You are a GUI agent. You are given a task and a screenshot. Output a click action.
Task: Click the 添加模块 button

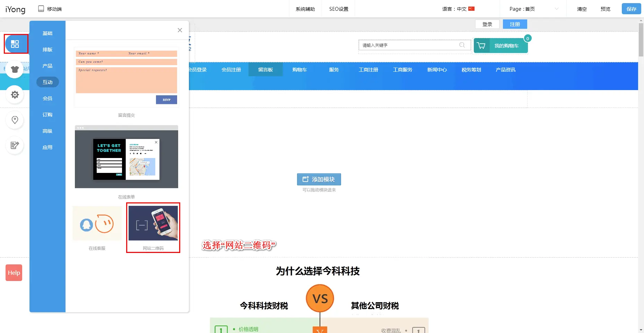point(319,179)
